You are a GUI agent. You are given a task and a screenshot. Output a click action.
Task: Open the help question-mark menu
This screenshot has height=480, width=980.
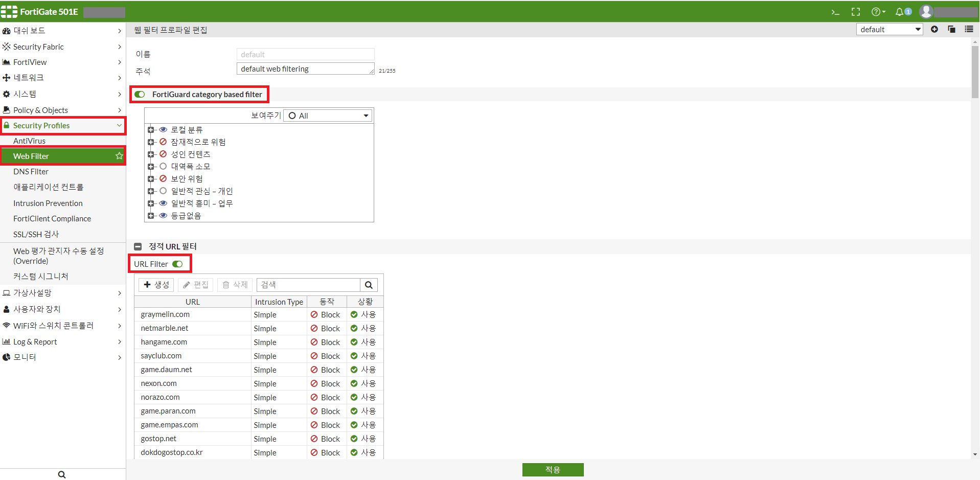[x=878, y=12]
